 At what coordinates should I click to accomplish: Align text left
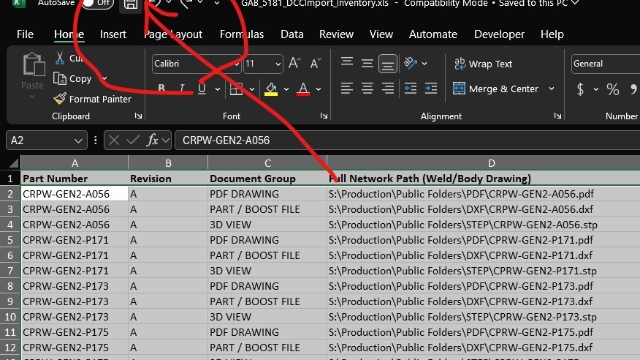[x=347, y=89]
